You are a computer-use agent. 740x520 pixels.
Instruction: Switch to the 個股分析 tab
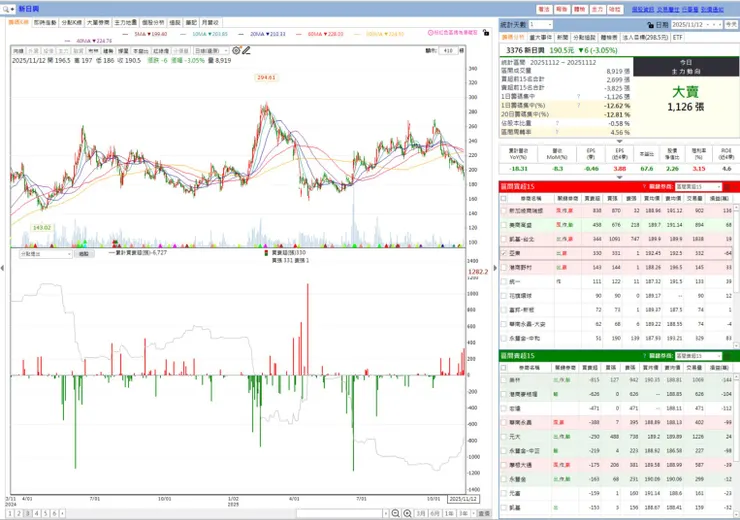153,23
